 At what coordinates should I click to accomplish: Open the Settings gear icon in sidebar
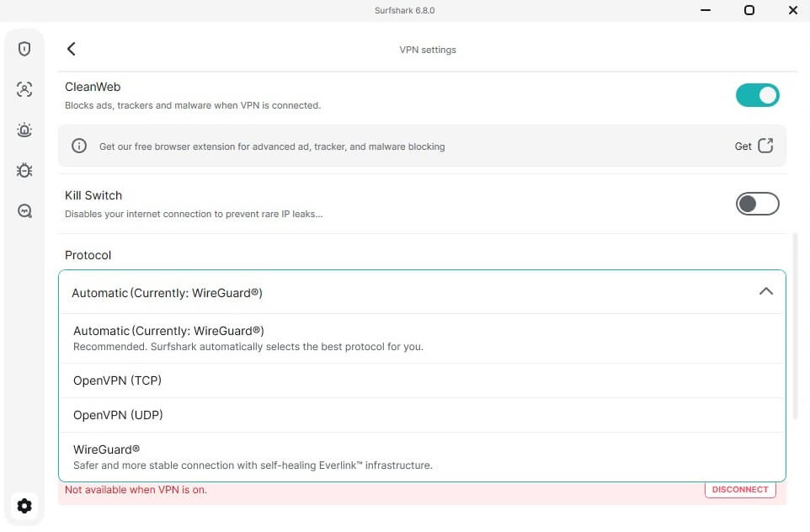[x=24, y=506]
